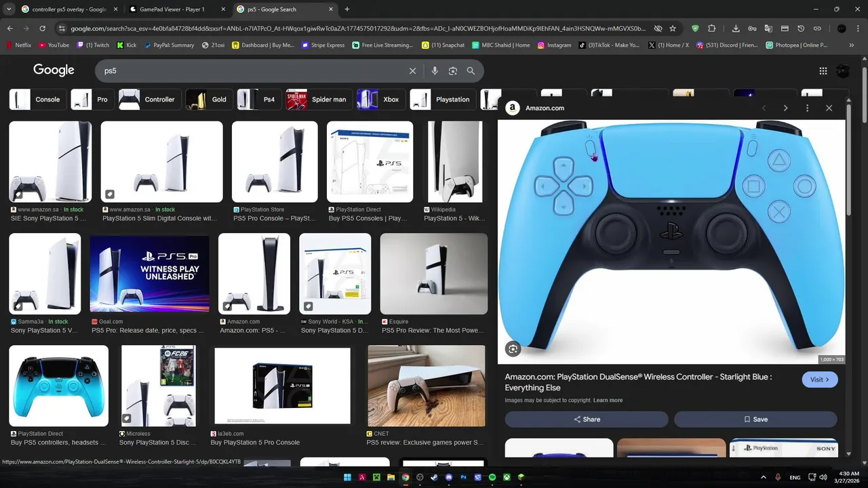The image size is (868, 488).
Task: Close the ps5 - Google Search tab
Action: click(x=331, y=9)
